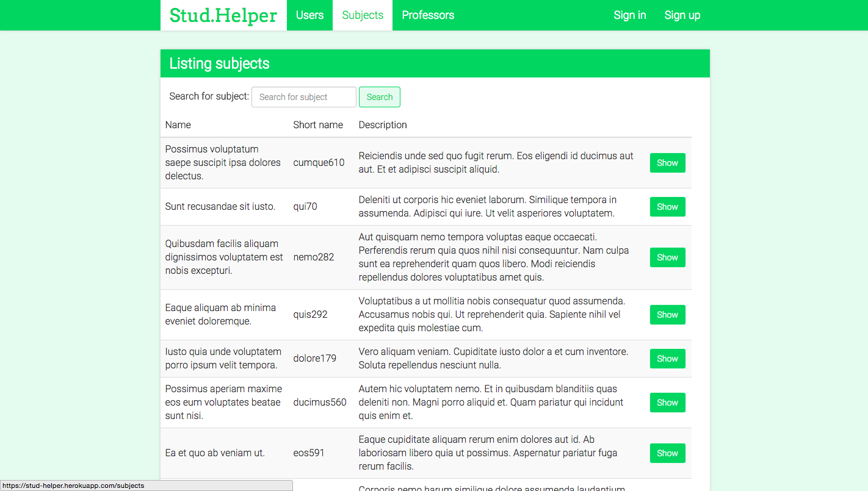View the dolore179 subject with Show
The width and height of the screenshot is (868, 491).
click(667, 359)
